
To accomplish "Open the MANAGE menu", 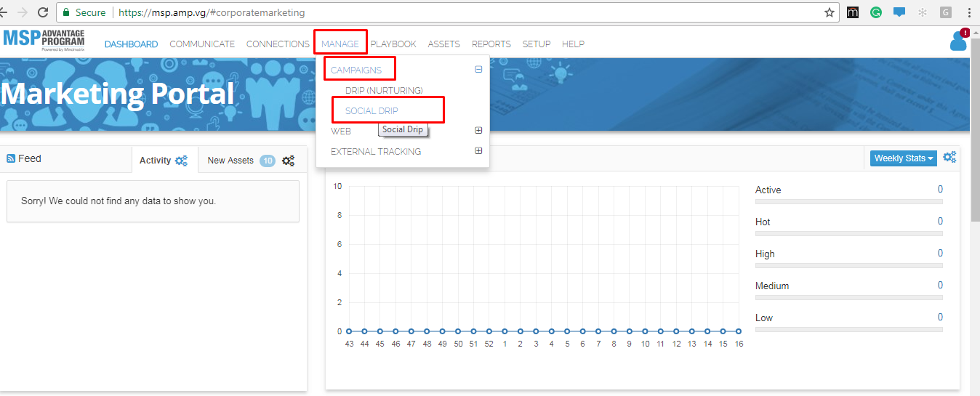I will click(x=340, y=44).
